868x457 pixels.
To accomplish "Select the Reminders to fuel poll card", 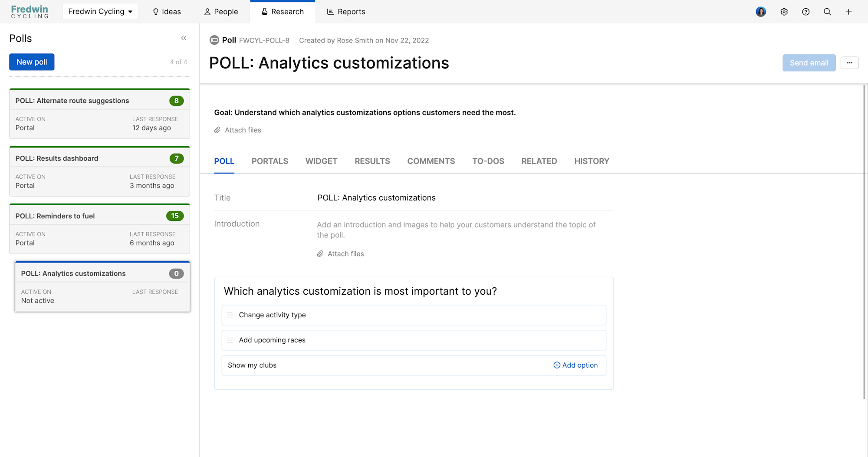I will click(99, 229).
